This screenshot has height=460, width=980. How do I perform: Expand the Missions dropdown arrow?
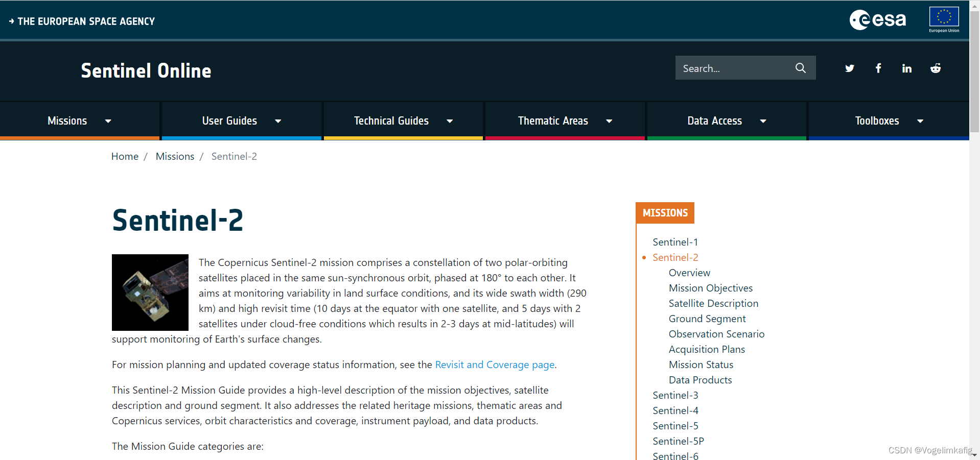108,121
